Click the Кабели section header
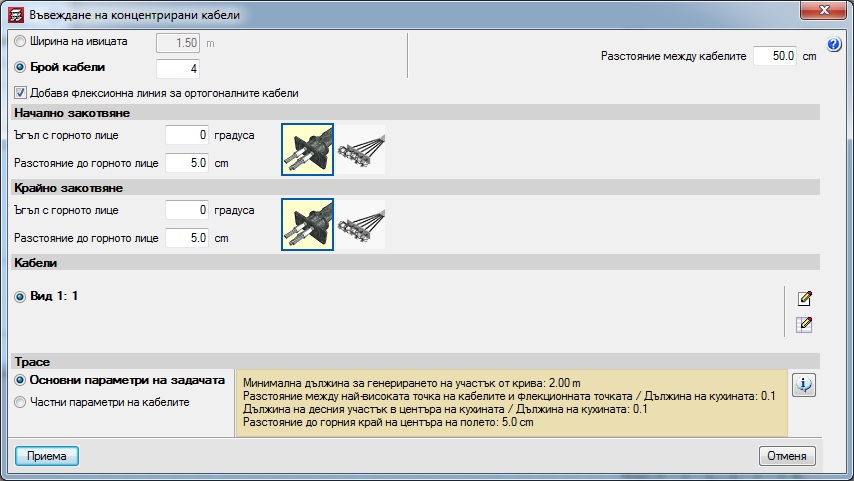Viewport: 854px width, 481px height. [416, 263]
